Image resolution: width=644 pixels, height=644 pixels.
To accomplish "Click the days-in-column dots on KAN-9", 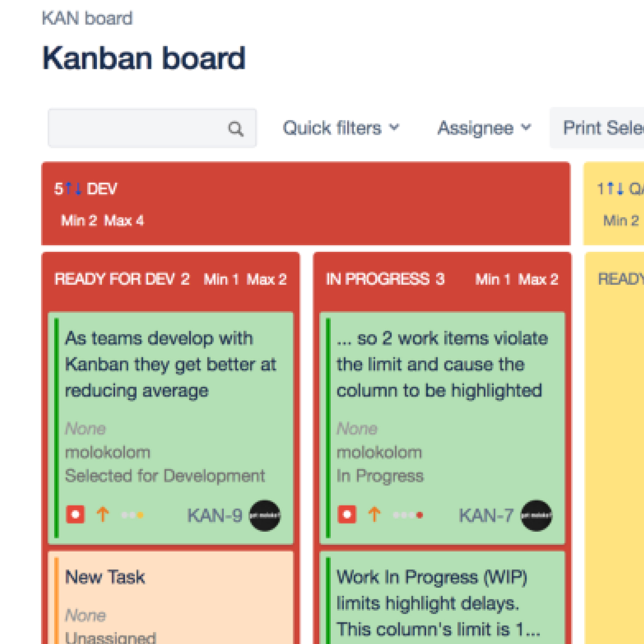I will point(132,515).
